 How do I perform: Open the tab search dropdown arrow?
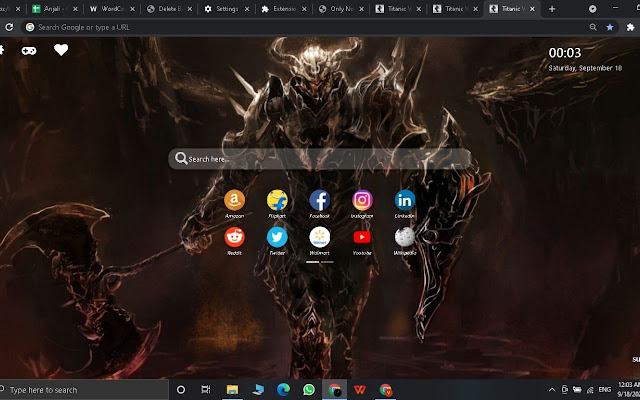(x=593, y=9)
